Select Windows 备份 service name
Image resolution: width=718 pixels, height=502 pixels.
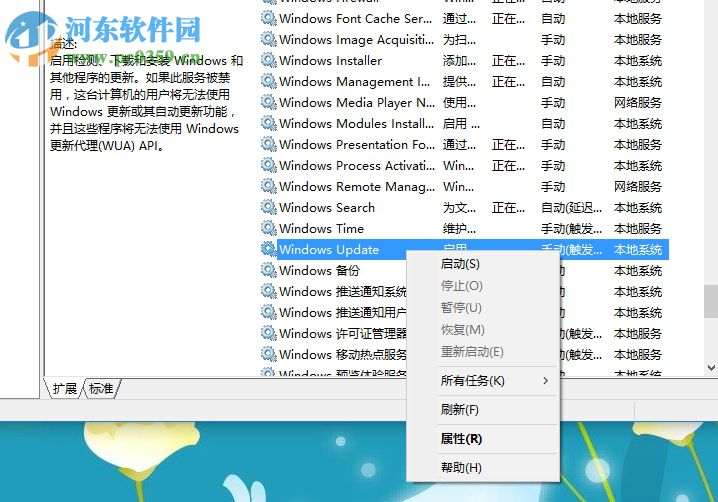319,271
